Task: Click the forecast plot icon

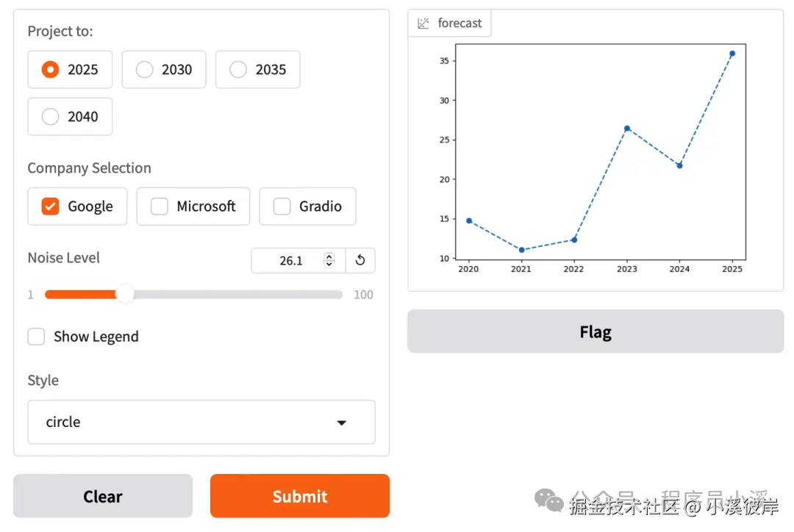Action: point(423,24)
